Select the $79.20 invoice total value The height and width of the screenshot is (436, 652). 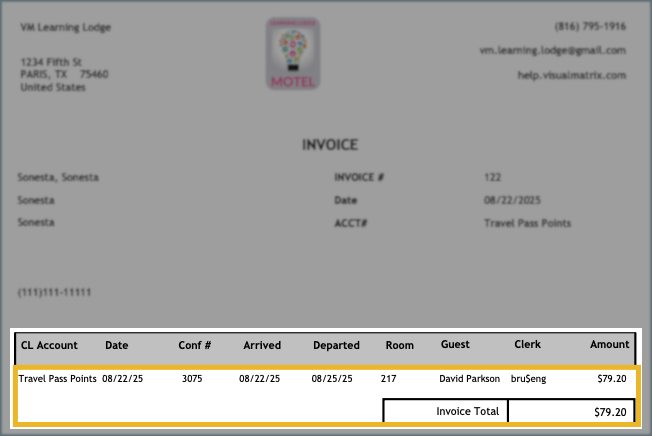tap(610, 411)
